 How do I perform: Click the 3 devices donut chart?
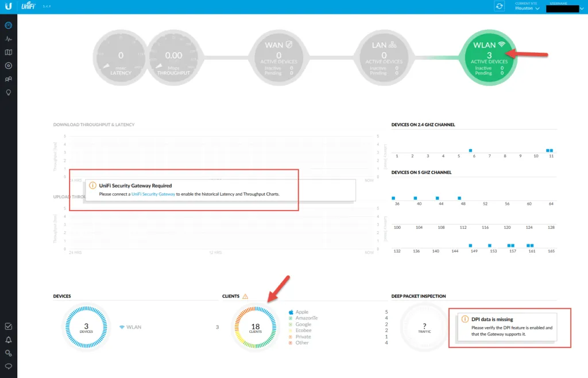tap(86, 327)
